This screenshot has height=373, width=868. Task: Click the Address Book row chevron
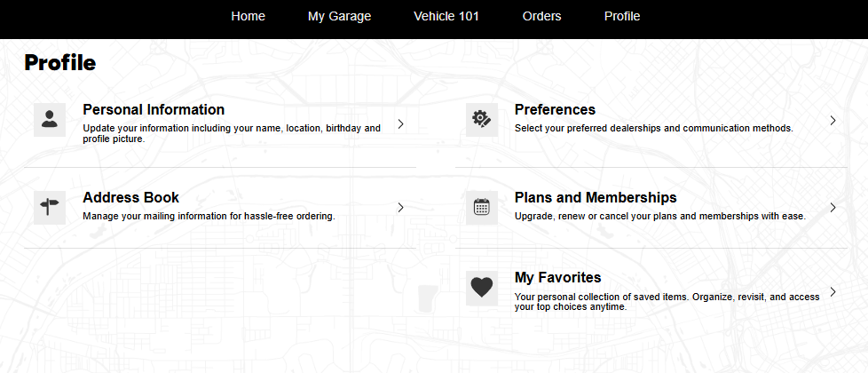(x=401, y=208)
